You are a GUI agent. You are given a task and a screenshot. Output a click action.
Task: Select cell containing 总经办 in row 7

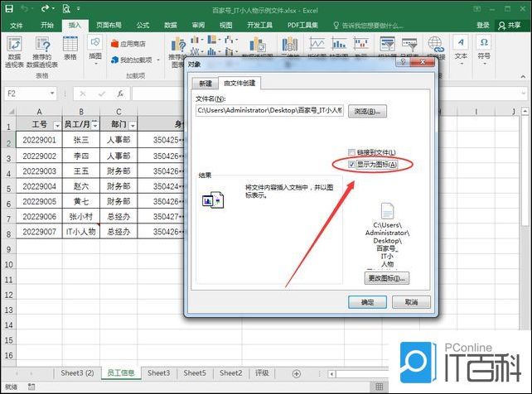[118, 217]
